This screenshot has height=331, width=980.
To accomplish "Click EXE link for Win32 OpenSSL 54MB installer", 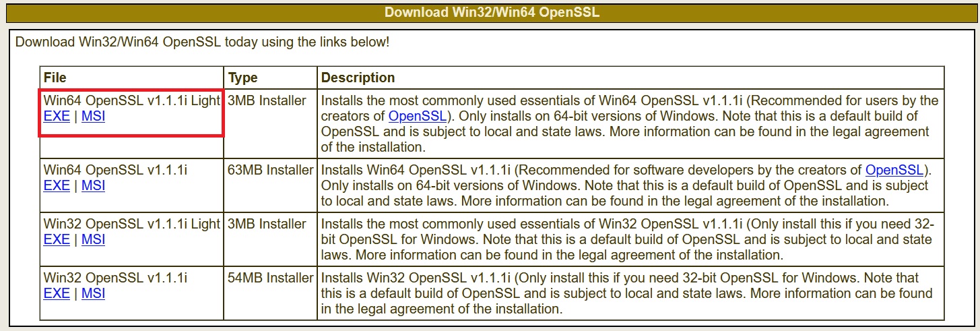I will 57,293.
